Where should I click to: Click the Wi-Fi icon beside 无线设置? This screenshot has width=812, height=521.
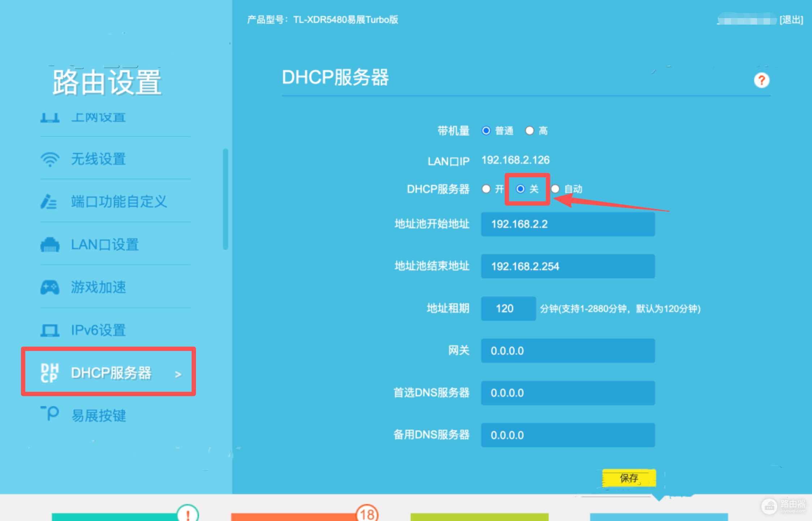pos(50,159)
